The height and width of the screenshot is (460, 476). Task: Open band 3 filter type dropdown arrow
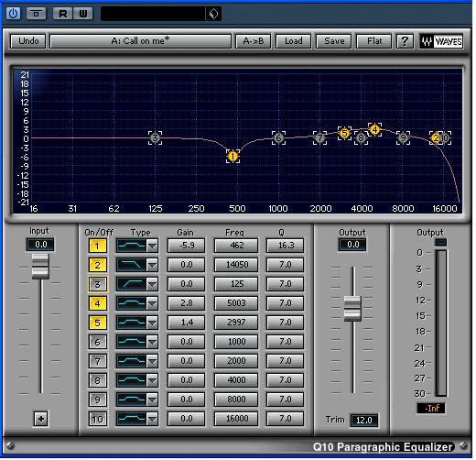click(152, 284)
